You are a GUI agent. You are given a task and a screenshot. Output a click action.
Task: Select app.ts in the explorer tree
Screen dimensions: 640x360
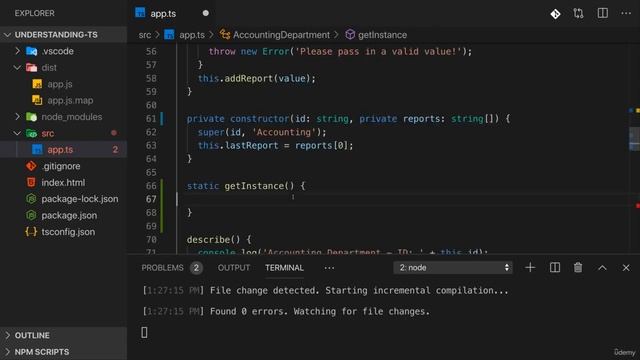pos(64,150)
